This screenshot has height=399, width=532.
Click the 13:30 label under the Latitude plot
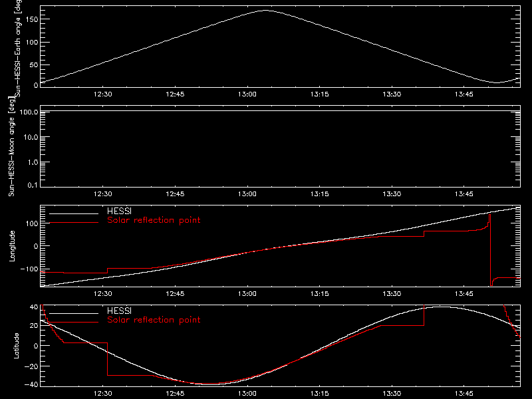(x=392, y=394)
